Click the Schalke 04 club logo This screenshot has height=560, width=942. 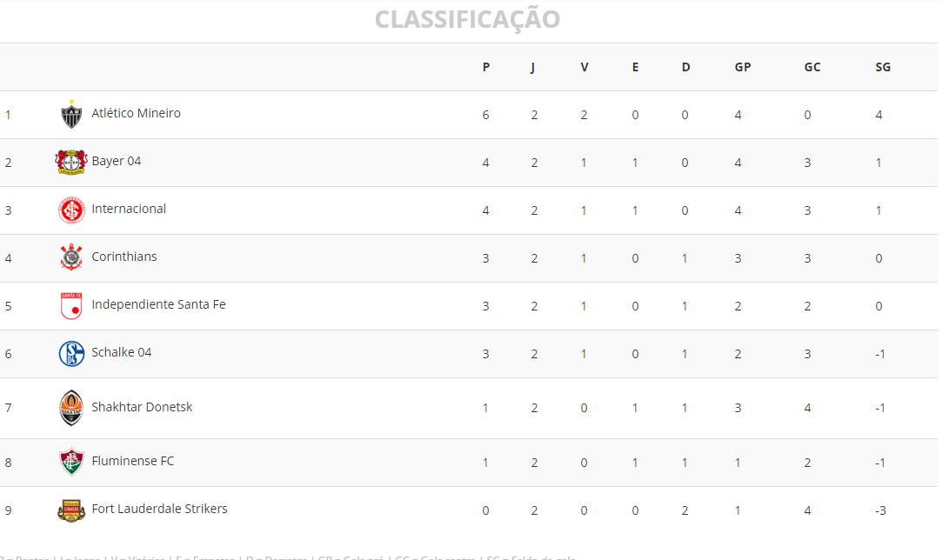tap(71, 353)
